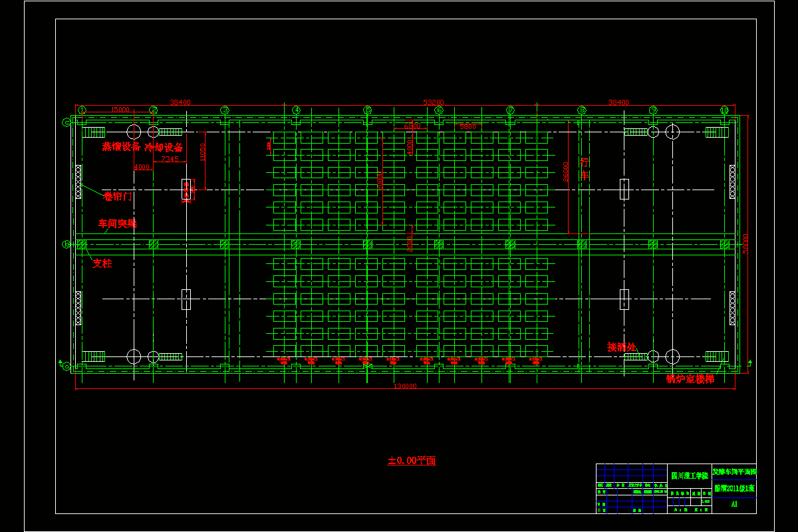Click axis bubble number 1

pyautogui.click(x=82, y=110)
